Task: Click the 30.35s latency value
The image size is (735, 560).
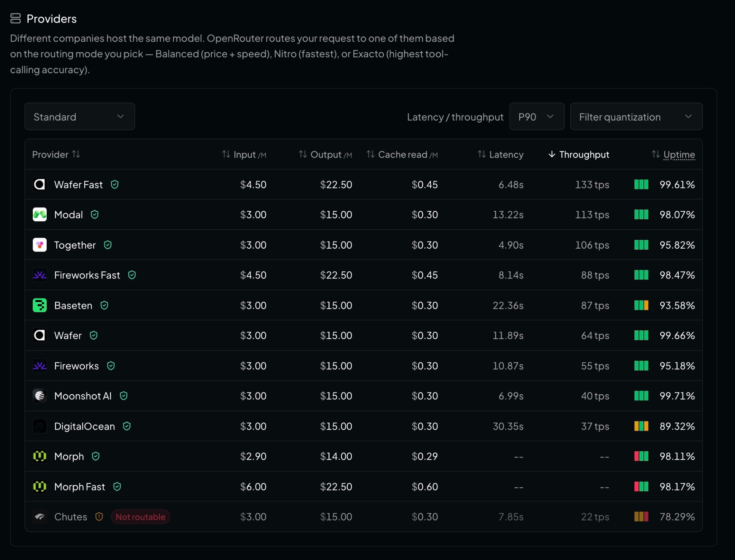Action: tap(508, 426)
